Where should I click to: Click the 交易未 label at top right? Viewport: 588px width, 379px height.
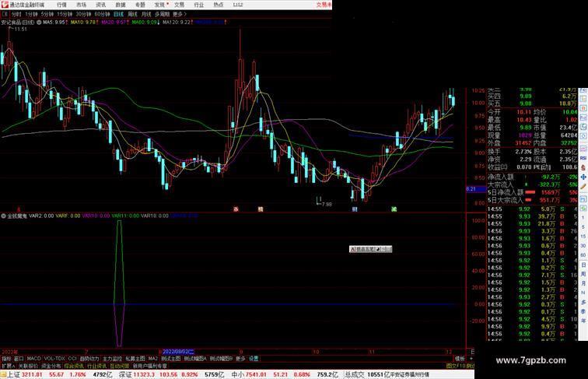click(324, 5)
